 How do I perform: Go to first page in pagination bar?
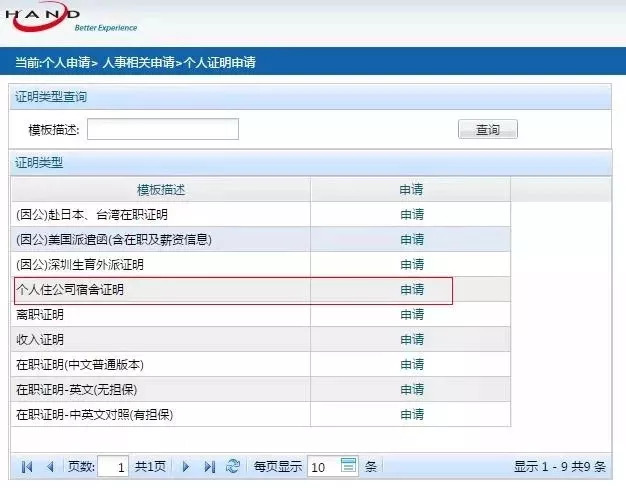pyautogui.click(x=26, y=466)
